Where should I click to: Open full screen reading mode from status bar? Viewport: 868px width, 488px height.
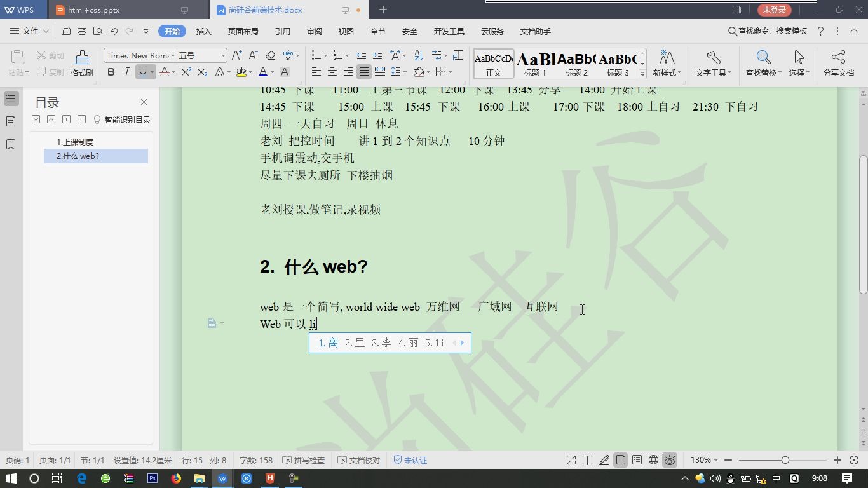(x=571, y=459)
